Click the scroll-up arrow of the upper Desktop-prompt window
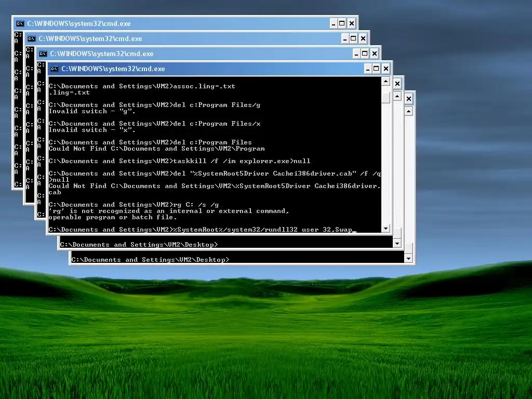The height and width of the screenshot is (399, 532). (x=397, y=96)
